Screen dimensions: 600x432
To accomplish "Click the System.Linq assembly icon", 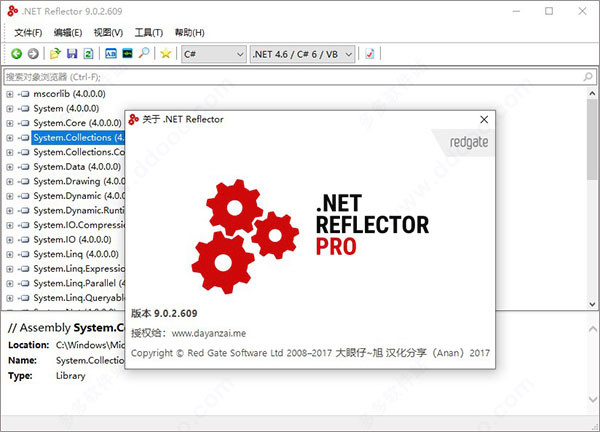I will [24, 254].
